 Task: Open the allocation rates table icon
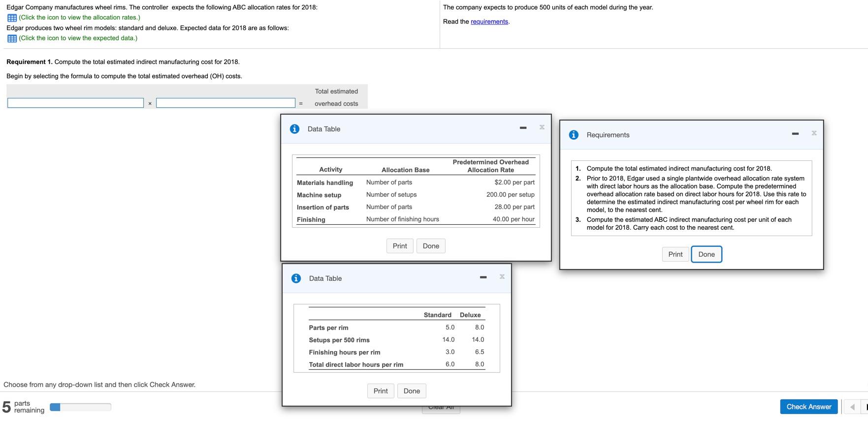coord(12,18)
